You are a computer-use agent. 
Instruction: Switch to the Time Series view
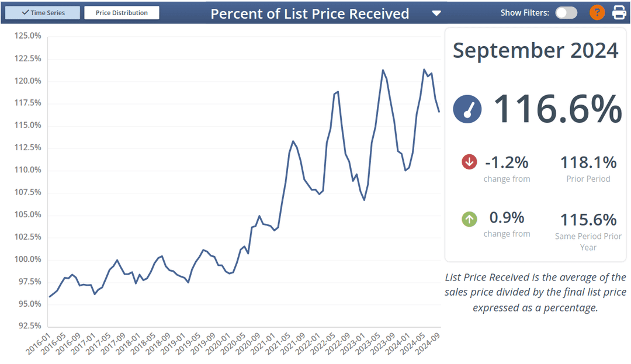(x=43, y=13)
